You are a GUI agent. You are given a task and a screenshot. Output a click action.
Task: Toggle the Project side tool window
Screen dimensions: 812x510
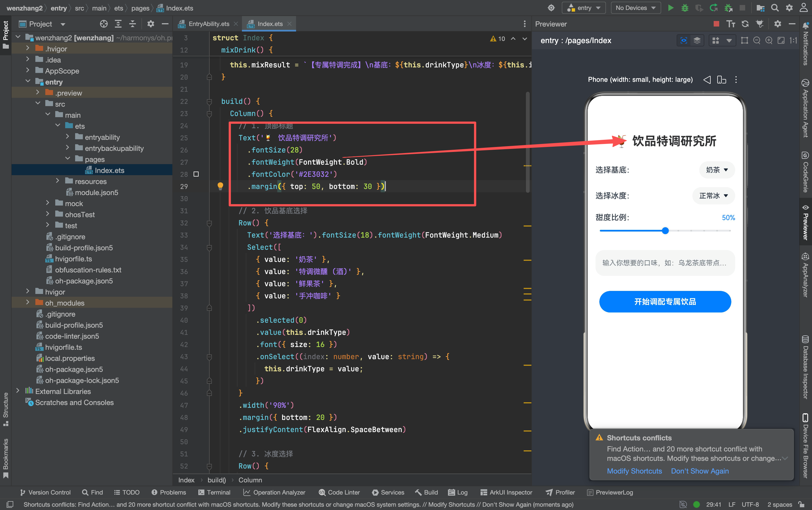6,35
